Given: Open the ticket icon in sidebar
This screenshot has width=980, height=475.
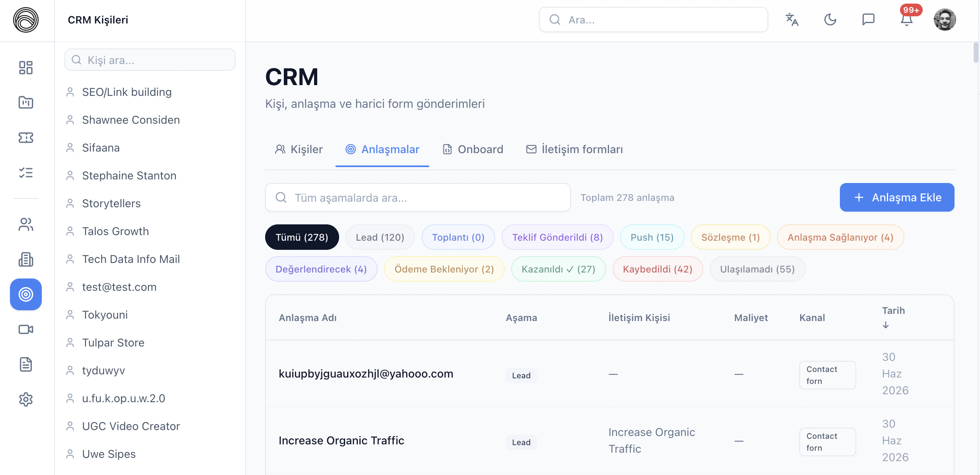Looking at the screenshot, I should [x=26, y=138].
